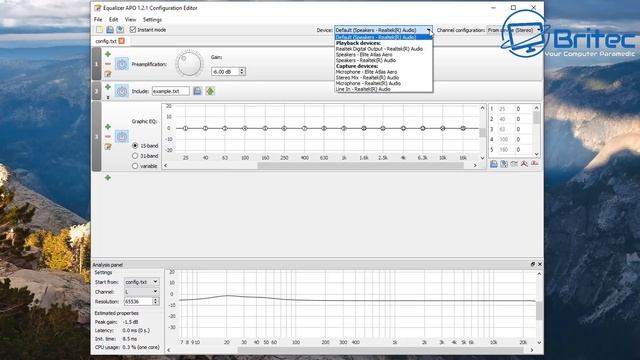Click the Save toolbar icon
The height and width of the screenshot is (360, 640).
pos(110,30)
